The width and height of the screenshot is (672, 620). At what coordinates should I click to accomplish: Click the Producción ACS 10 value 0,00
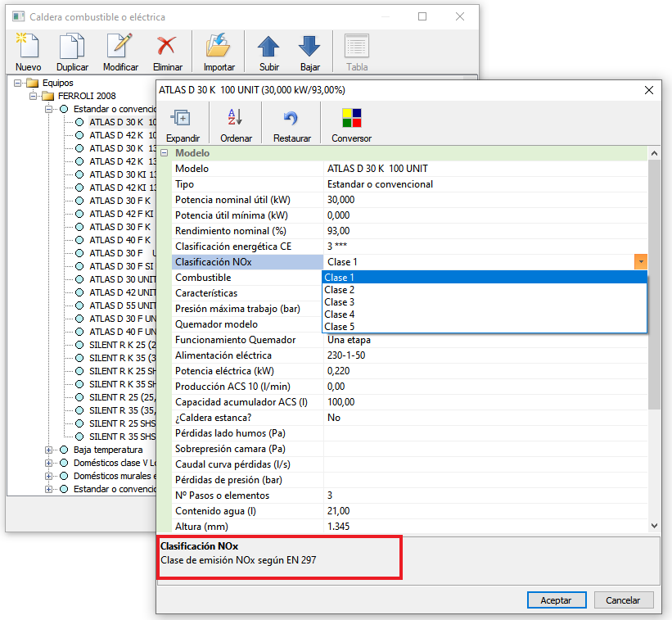click(x=336, y=387)
